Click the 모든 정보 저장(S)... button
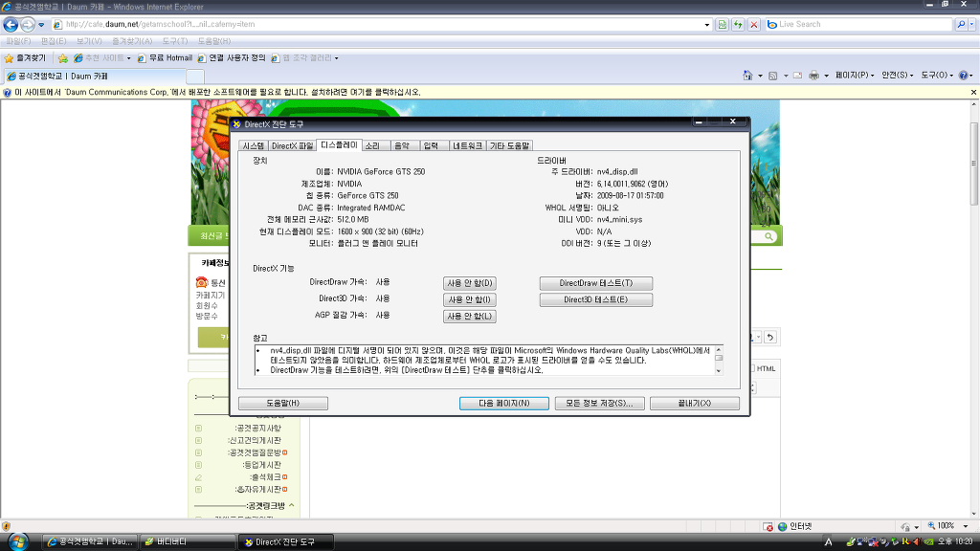 (599, 403)
